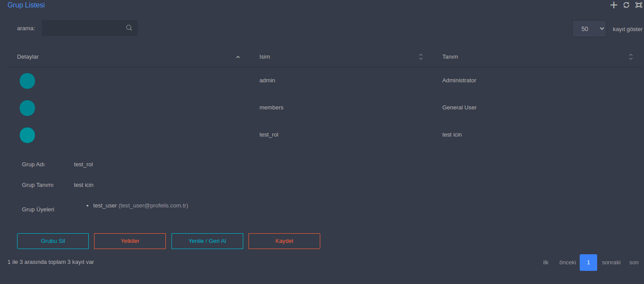Click the Grubu Sil button
The height and width of the screenshot is (284, 644).
pyautogui.click(x=53, y=241)
